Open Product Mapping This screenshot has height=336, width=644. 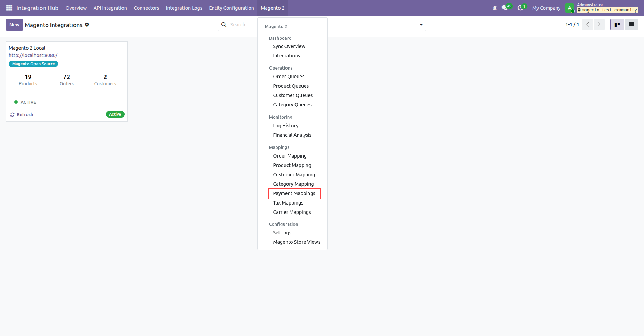(x=292, y=165)
